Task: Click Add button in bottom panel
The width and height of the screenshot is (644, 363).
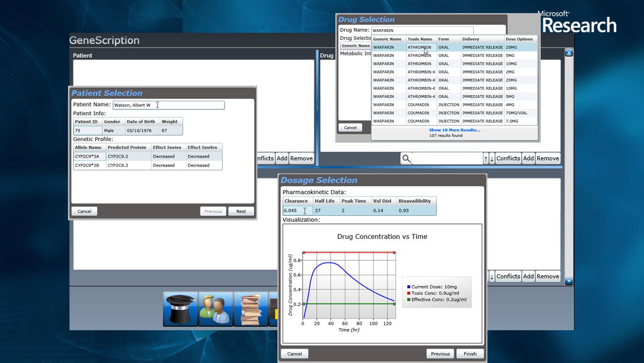Action: click(x=528, y=276)
